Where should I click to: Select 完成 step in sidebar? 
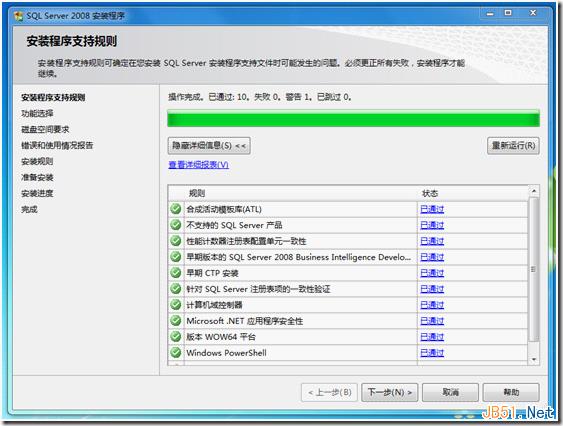pyautogui.click(x=29, y=209)
